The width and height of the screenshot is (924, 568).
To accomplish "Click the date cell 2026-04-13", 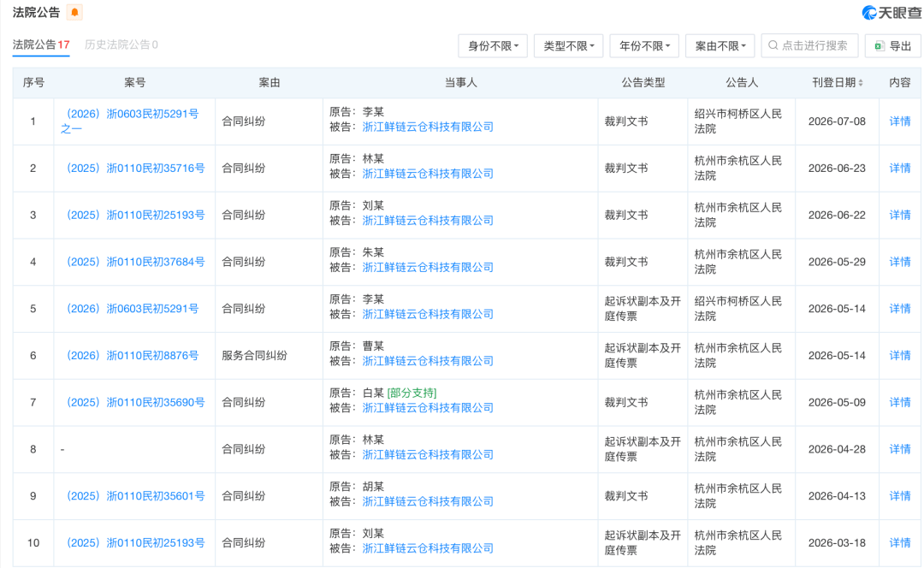I will point(837,496).
